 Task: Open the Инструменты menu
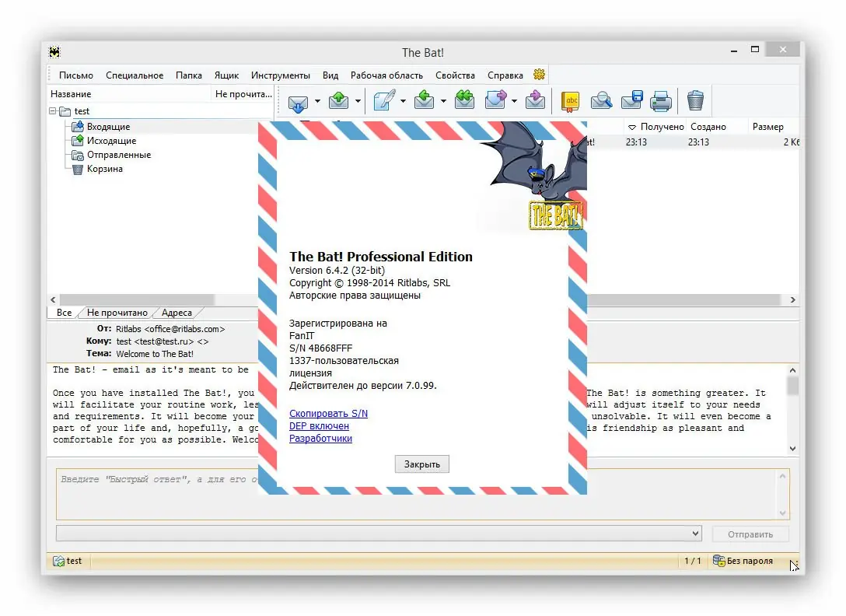click(281, 75)
